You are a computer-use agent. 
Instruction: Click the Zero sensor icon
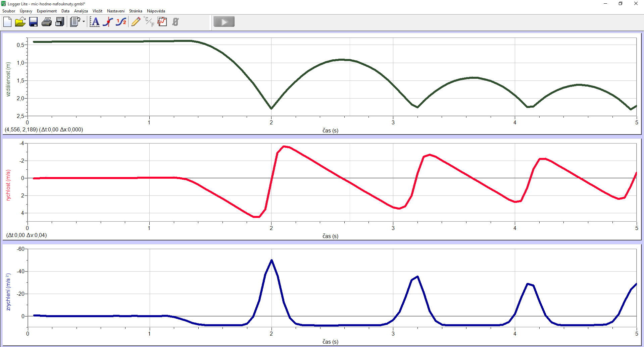click(x=176, y=22)
